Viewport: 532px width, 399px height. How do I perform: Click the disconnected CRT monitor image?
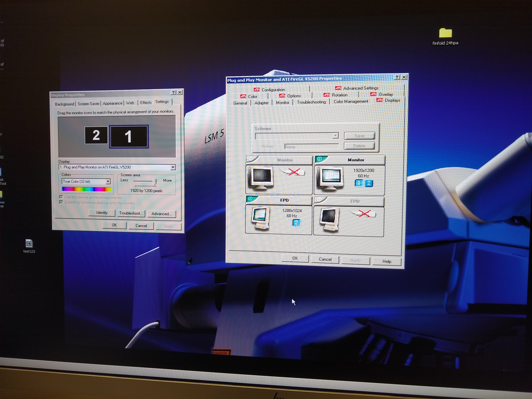pyautogui.click(x=261, y=178)
